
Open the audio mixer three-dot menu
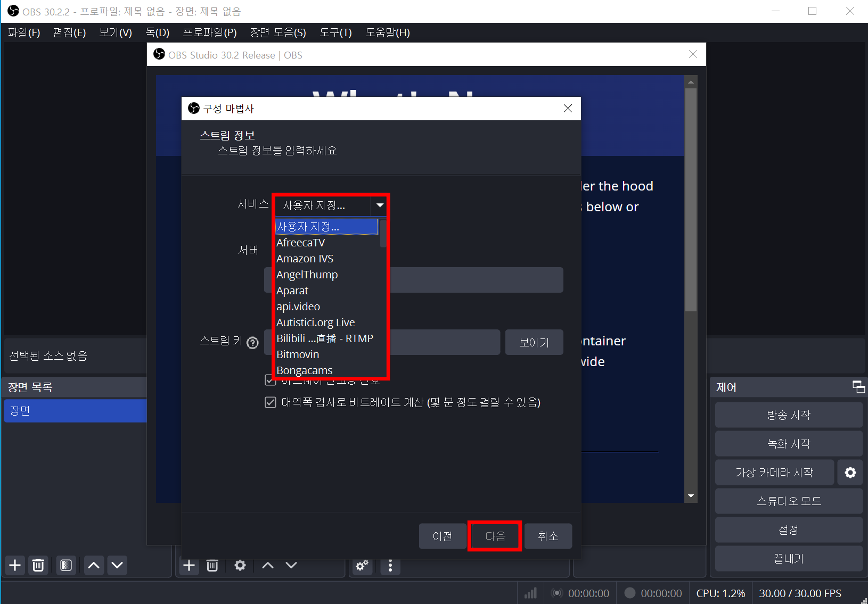(x=390, y=566)
